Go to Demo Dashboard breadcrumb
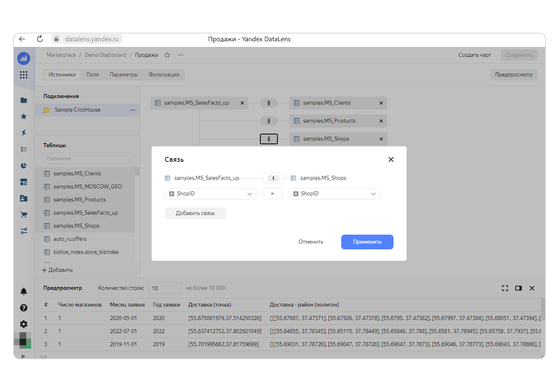The width and height of the screenshot is (559, 392). coord(105,55)
